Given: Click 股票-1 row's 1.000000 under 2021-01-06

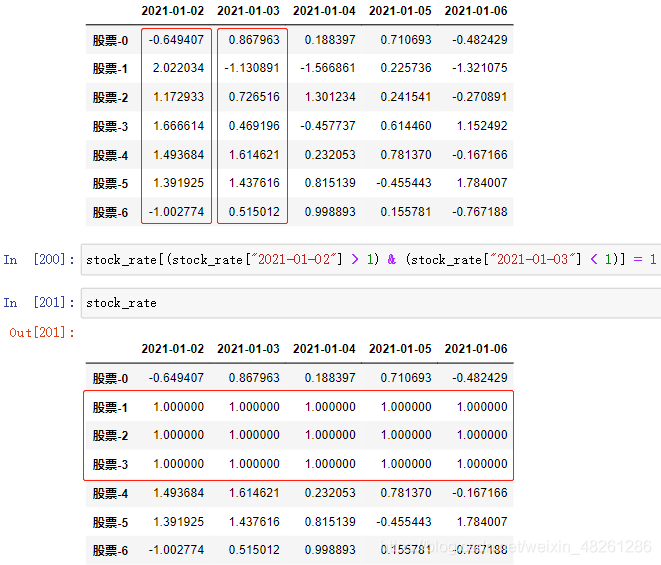Looking at the screenshot, I should (x=482, y=407).
